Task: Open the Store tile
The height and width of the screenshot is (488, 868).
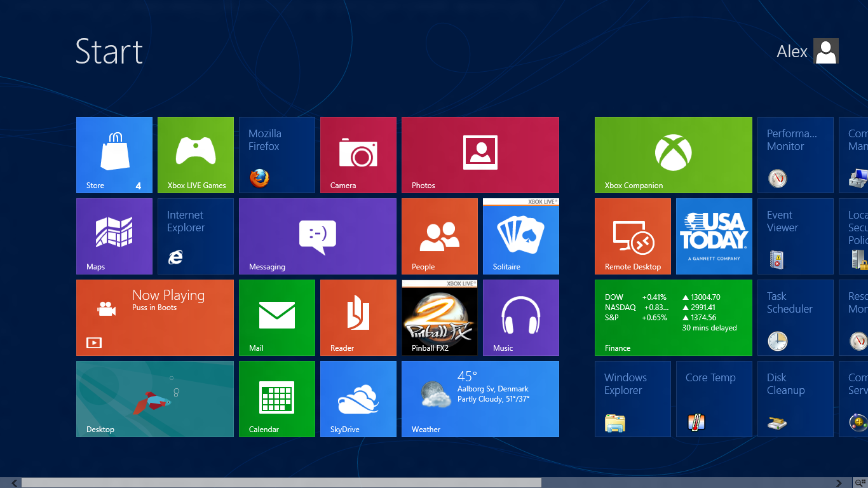Action: 114,155
